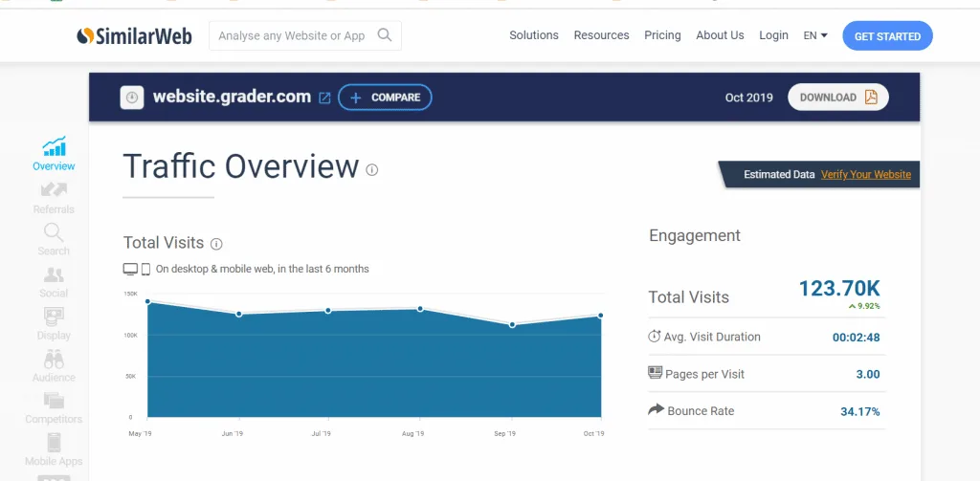
Task: Click the Jun '19 chart data point
Action: (x=238, y=315)
